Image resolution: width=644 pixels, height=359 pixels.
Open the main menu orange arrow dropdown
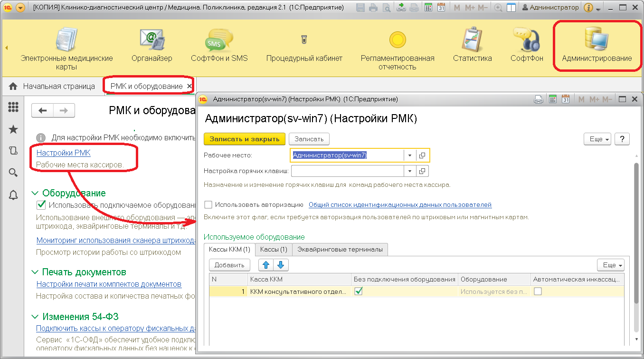pos(21,8)
